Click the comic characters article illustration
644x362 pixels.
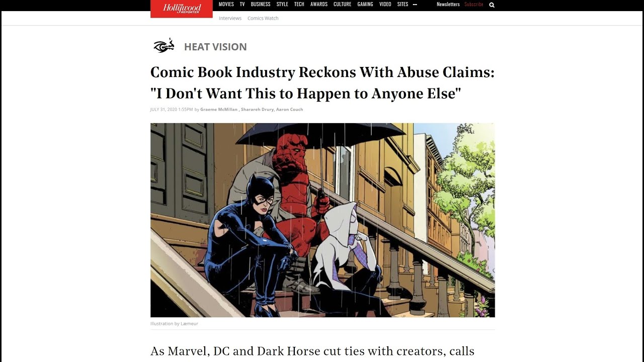[x=323, y=220]
